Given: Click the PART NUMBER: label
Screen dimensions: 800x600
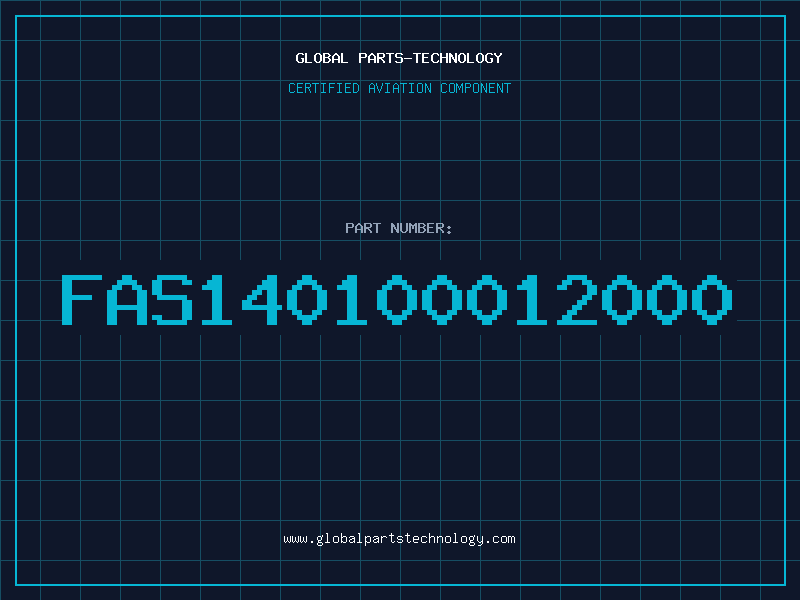Looking at the screenshot, I should pyautogui.click(x=399, y=228).
